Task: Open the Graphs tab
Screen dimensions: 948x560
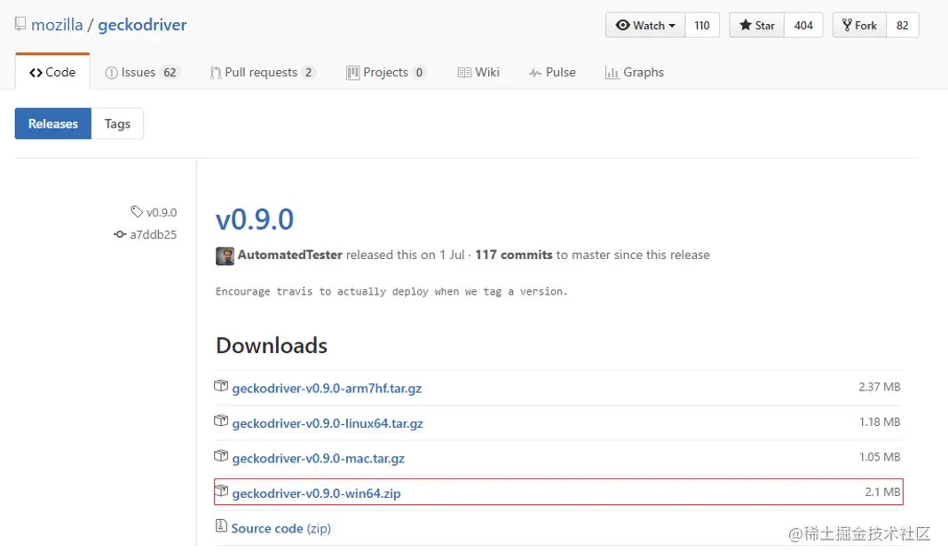Action: point(634,73)
